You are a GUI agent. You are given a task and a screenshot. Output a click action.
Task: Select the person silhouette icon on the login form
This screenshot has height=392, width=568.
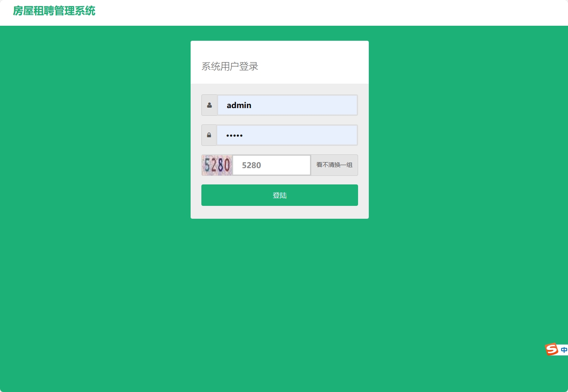[x=209, y=105]
